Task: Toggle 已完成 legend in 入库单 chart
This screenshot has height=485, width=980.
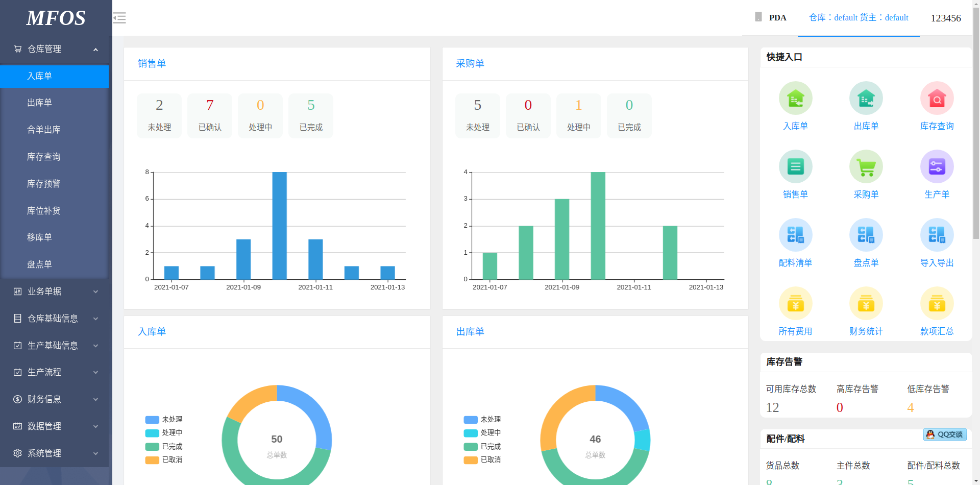Action: (x=164, y=447)
